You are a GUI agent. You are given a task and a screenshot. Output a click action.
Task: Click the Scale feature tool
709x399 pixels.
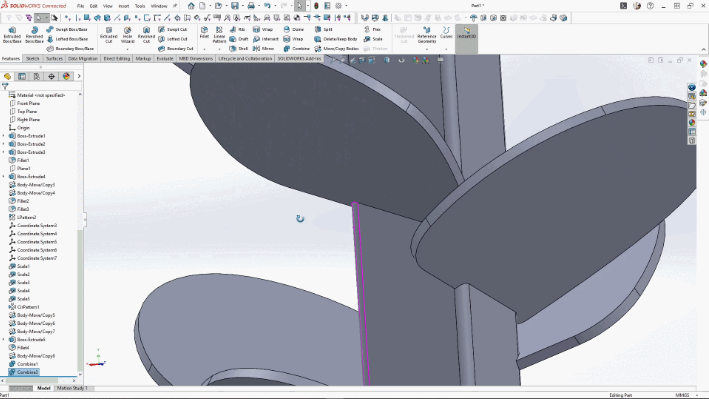(373, 39)
